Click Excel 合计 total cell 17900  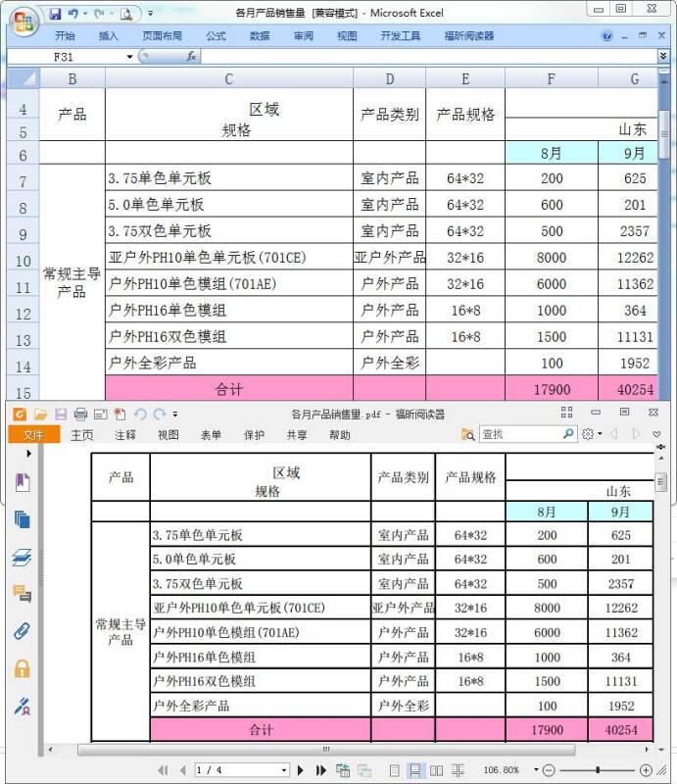(x=552, y=389)
